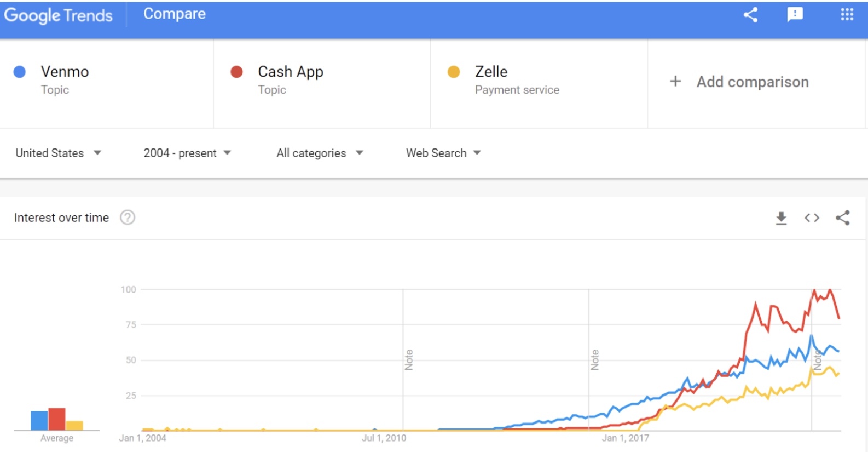The height and width of the screenshot is (452, 868).
Task: Click the blue Venmo color dot
Action: tap(20, 72)
